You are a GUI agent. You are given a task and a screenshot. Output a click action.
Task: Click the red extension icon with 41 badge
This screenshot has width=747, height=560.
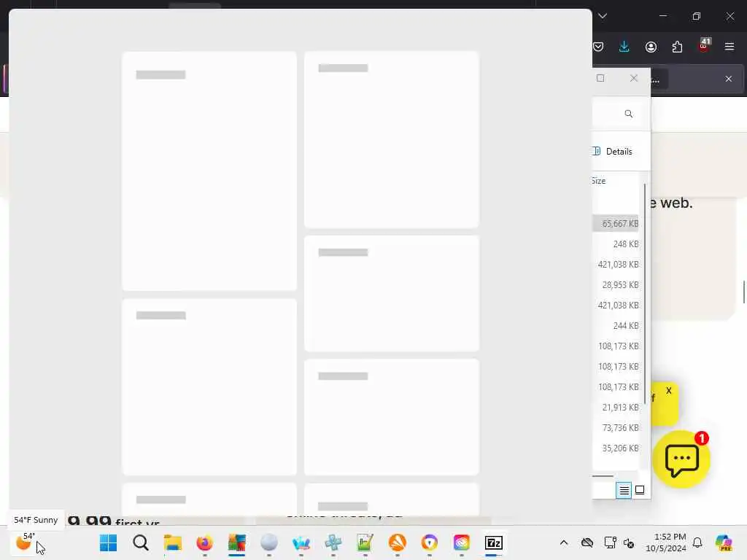[704, 45]
